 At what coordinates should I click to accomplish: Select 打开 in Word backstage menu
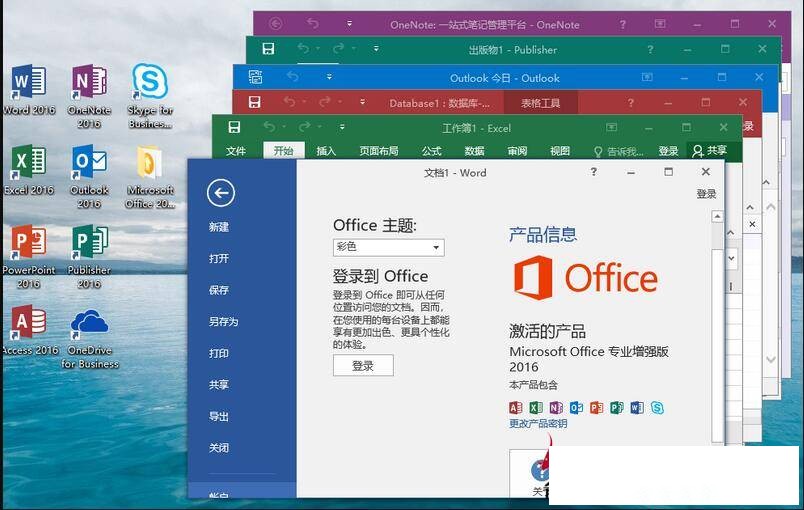pos(219,258)
